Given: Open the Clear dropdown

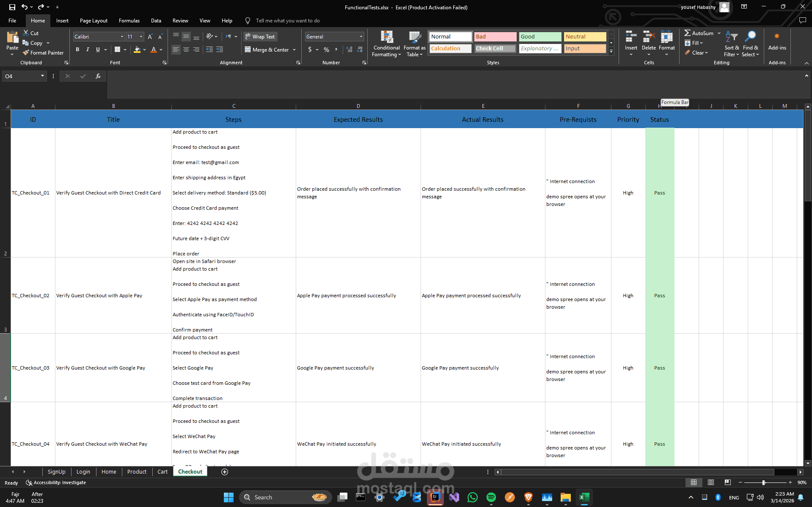Looking at the screenshot, I should pyautogui.click(x=696, y=52).
